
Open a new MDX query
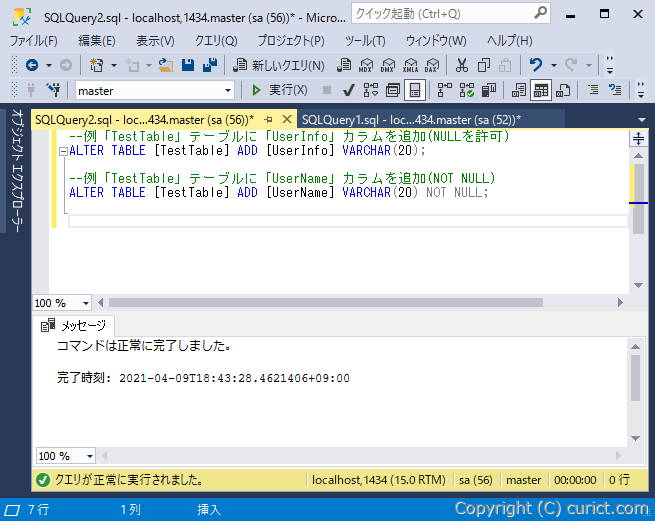tap(366, 65)
